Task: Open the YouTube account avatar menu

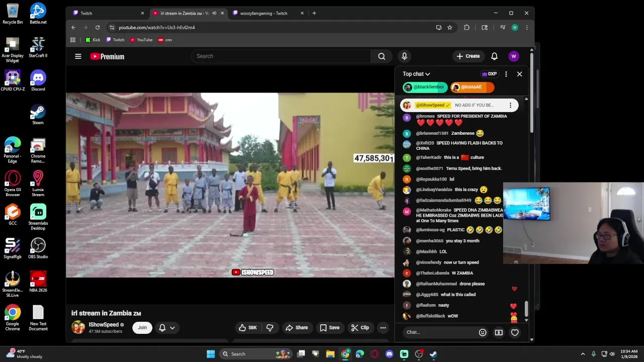Action: [514, 56]
